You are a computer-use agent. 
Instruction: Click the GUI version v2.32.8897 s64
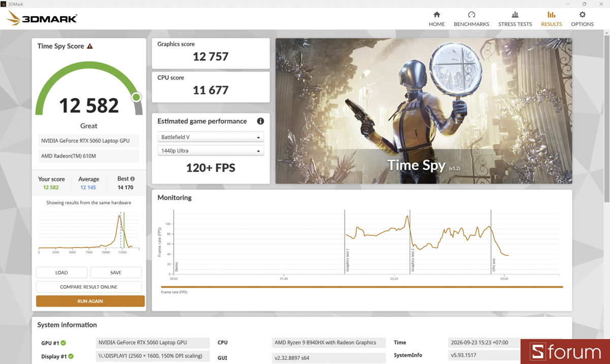pyautogui.click(x=329, y=357)
